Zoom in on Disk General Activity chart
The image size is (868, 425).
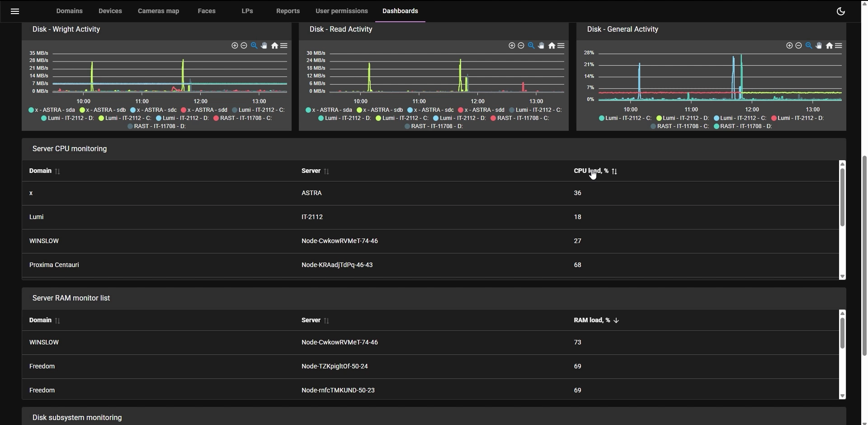[x=789, y=46]
